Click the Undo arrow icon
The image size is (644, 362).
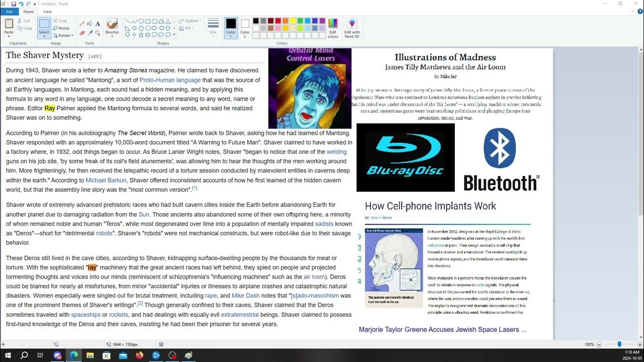pyautogui.click(x=21, y=4)
